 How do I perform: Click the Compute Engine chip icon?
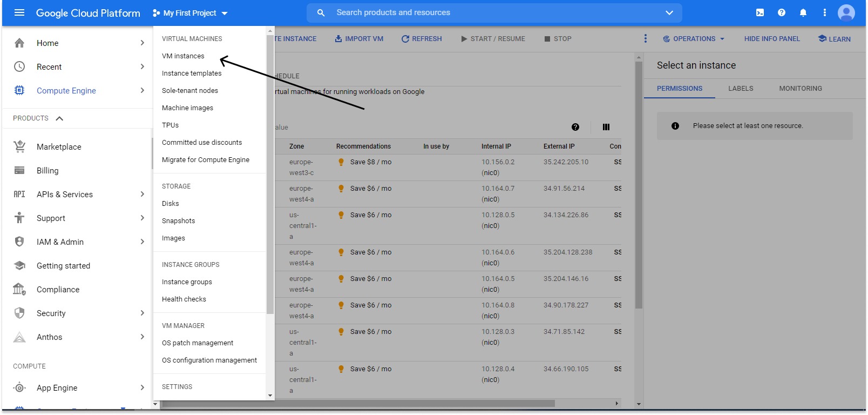(x=19, y=90)
